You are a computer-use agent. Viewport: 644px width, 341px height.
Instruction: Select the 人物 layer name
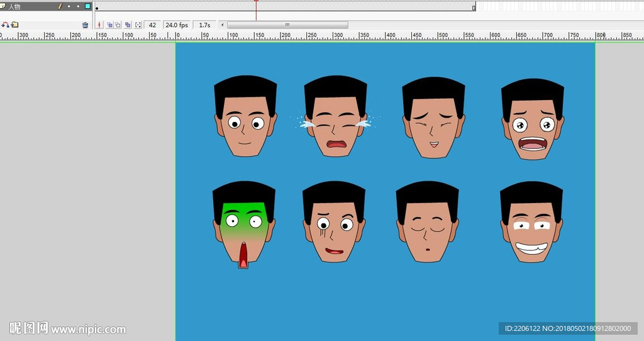[14, 6]
